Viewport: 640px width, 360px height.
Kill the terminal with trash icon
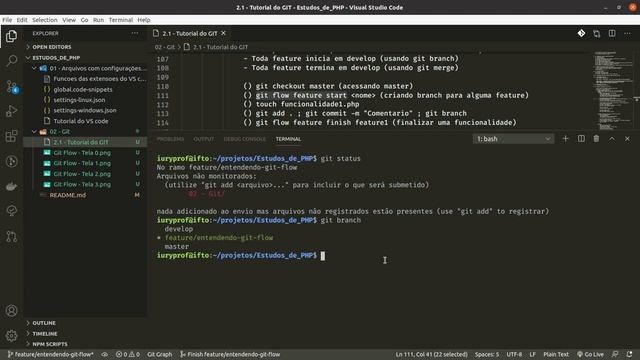(x=596, y=139)
